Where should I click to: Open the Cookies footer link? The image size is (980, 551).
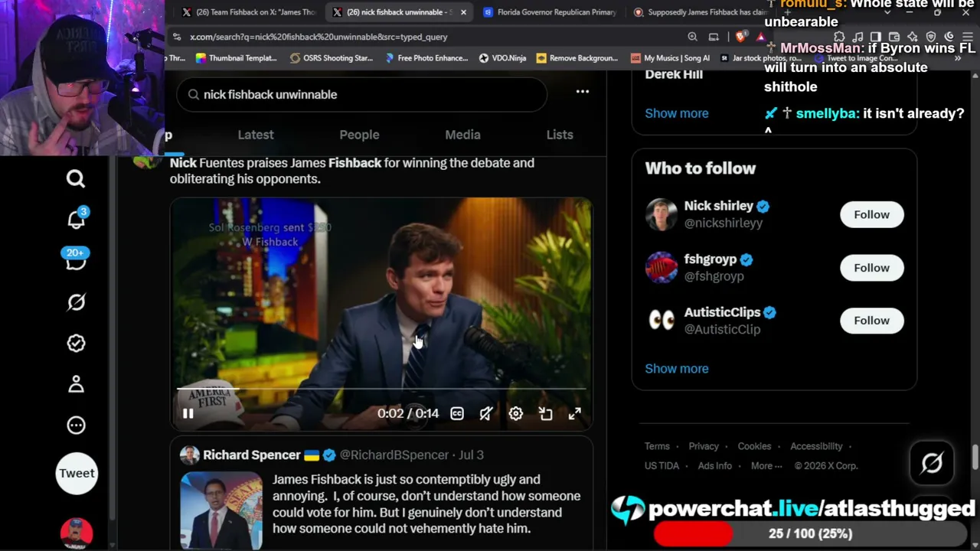(754, 446)
